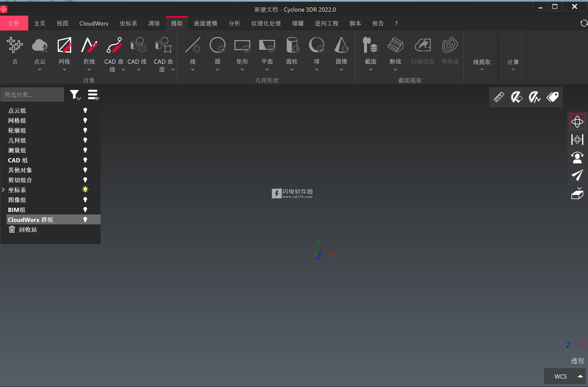Click the 点云 point cloud icon
Screen dimensions: 588x387
pos(40,46)
